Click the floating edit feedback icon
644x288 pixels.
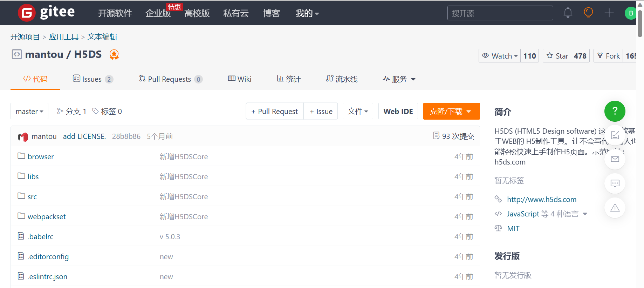615,135
